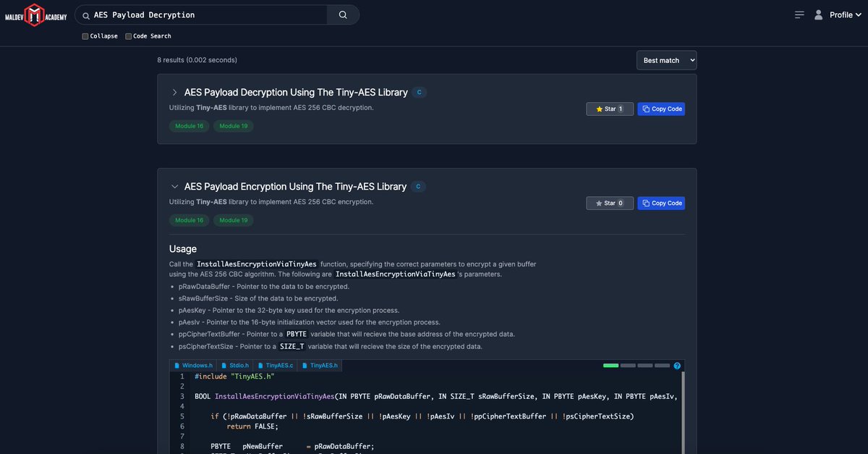The height and width of the screenshot is (454, 868).
Task: Click the C language badge on Decryption result
Action: click(419, 93)
